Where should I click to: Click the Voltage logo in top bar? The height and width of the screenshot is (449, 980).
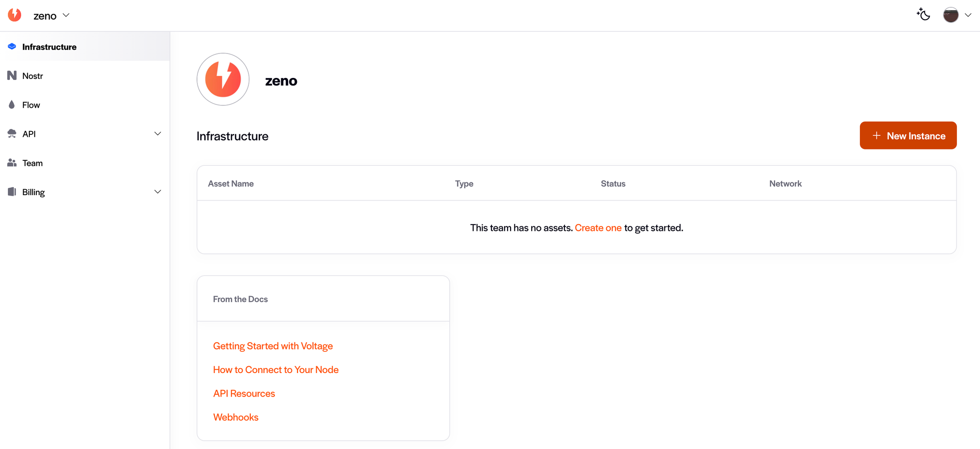(x=15, y=15)
